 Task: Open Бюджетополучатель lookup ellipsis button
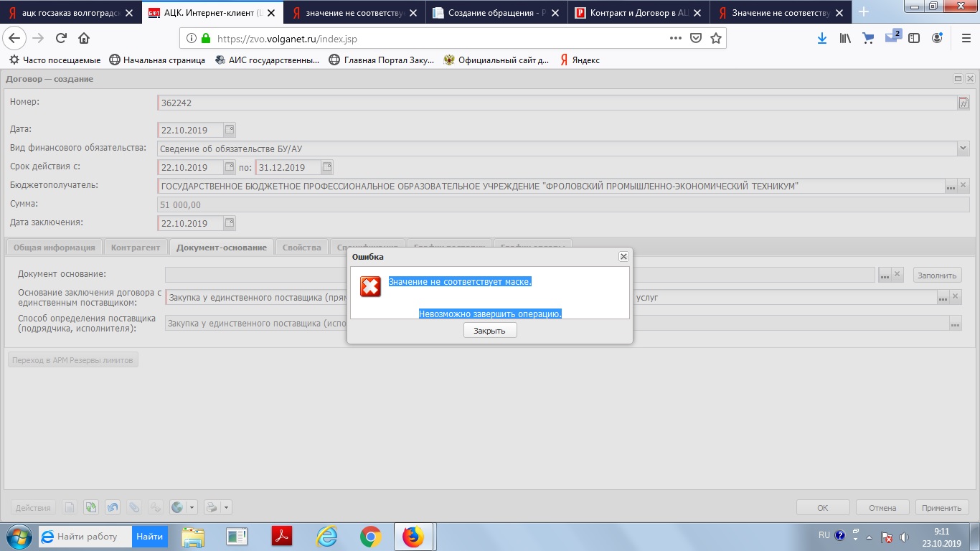tap(951, 187)
